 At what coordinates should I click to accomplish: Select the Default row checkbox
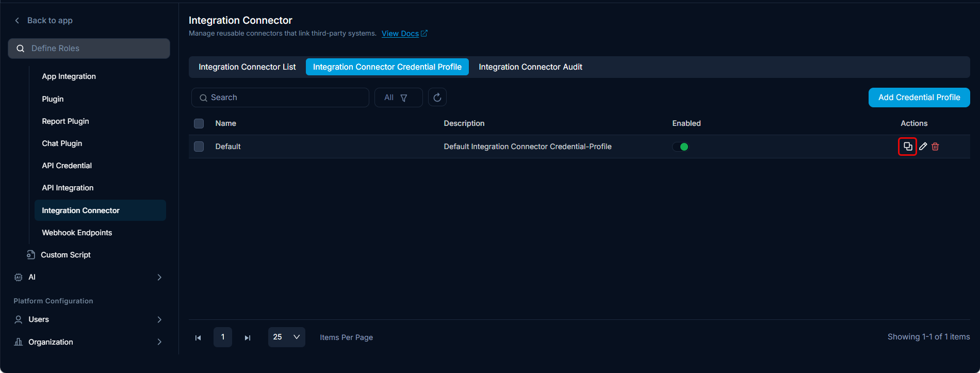point(199,147)
